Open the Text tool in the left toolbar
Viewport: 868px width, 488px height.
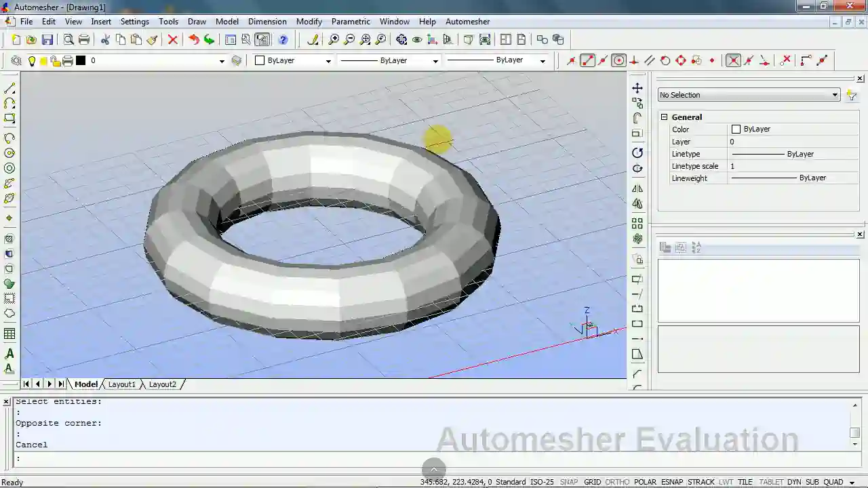9,353
